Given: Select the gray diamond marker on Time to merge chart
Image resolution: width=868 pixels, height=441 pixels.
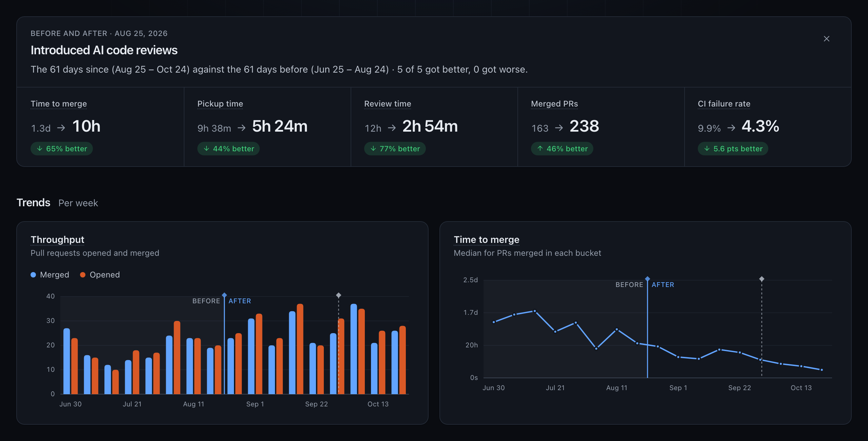Looking at the screenshot, I should coord(762,279).
